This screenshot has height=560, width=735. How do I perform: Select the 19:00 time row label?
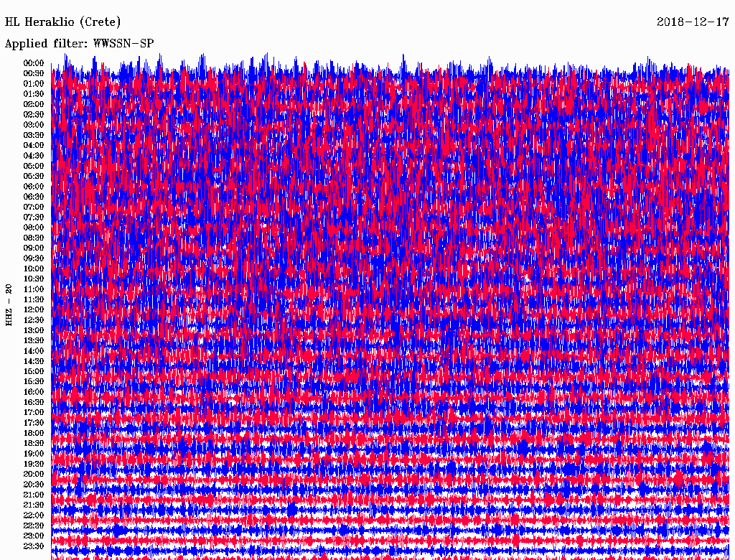[34, 454]
